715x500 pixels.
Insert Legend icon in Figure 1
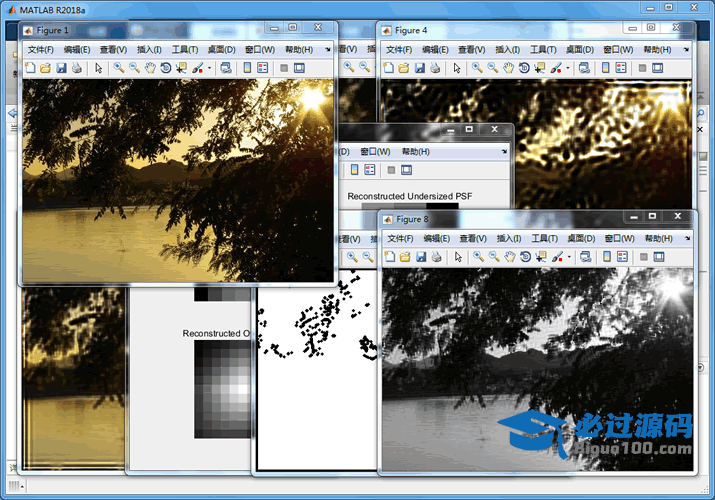coord(263,68)
